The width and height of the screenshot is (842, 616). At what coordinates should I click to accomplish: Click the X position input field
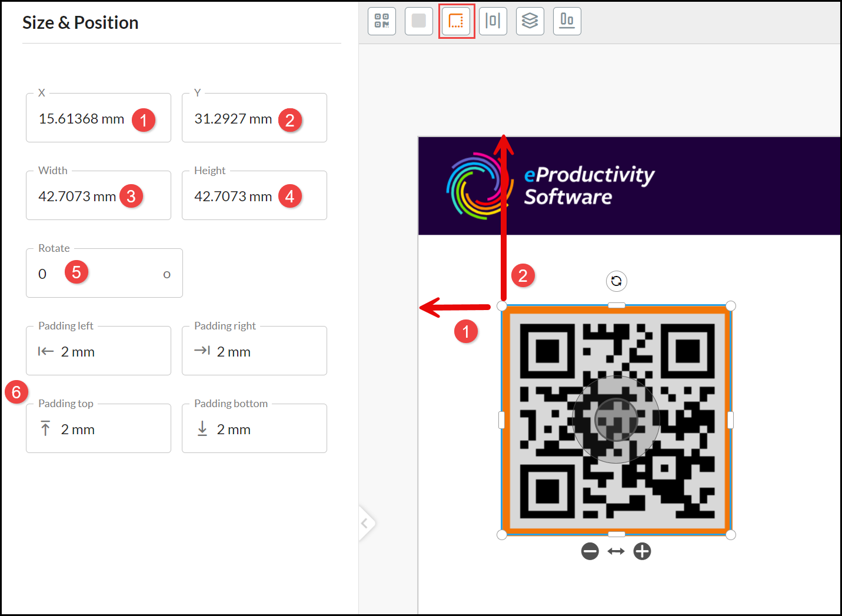click(x=82, y=119)
